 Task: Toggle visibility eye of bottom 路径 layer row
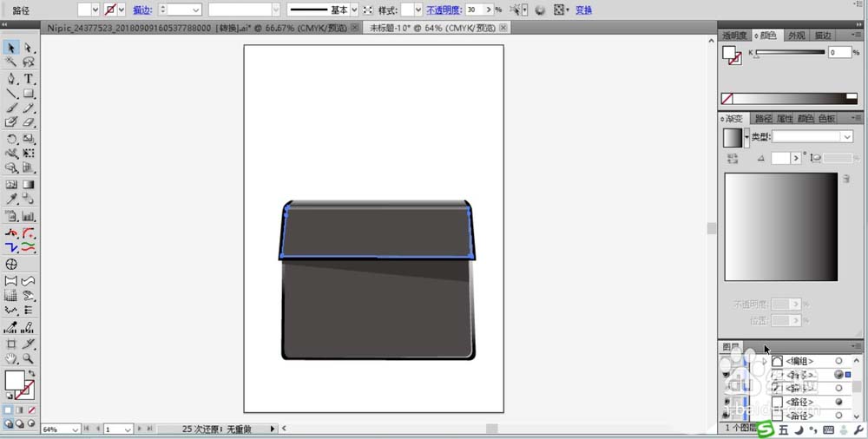coord(726,416)
